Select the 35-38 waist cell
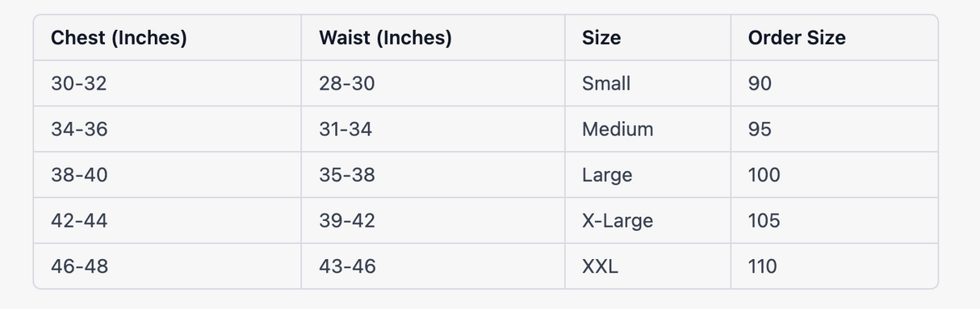The width and height of the screenshot is (980, 309). point(433,175)
